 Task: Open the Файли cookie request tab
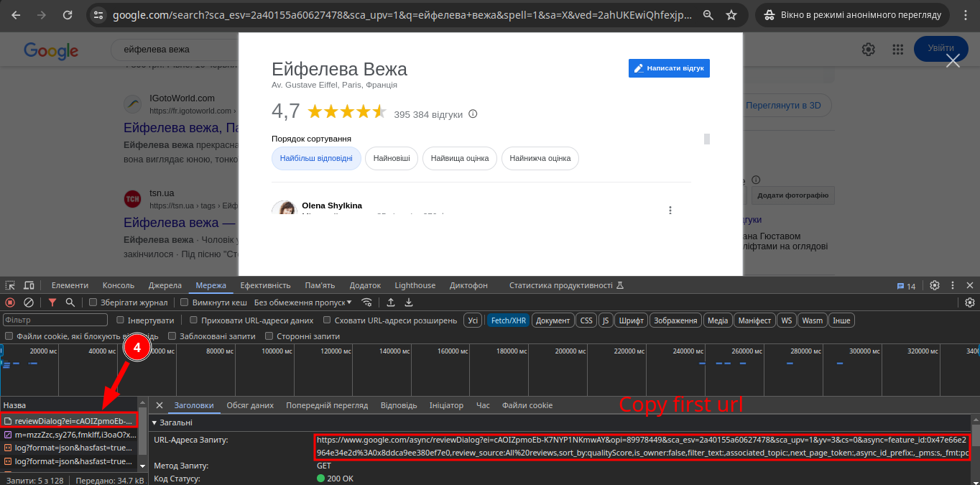pos(527,405)
